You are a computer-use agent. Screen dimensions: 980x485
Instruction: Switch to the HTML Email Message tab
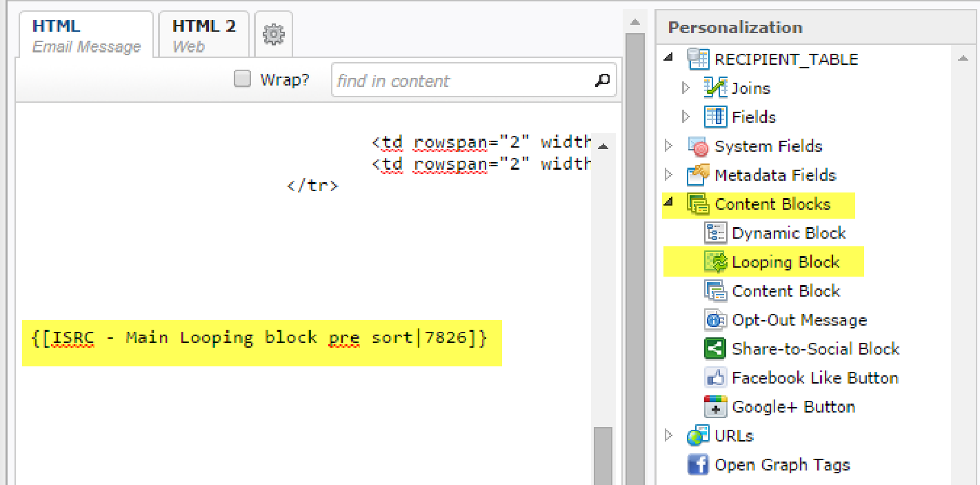[x=86, y=36]
